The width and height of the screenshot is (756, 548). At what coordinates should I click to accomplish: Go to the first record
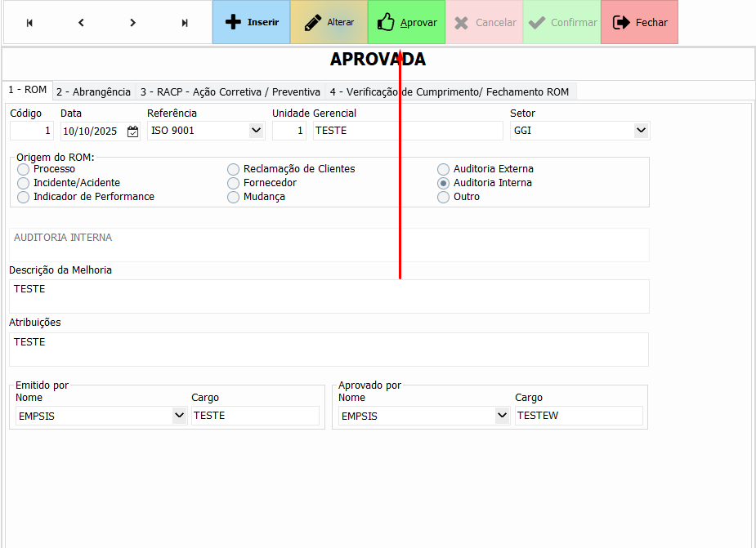point(30,23)
